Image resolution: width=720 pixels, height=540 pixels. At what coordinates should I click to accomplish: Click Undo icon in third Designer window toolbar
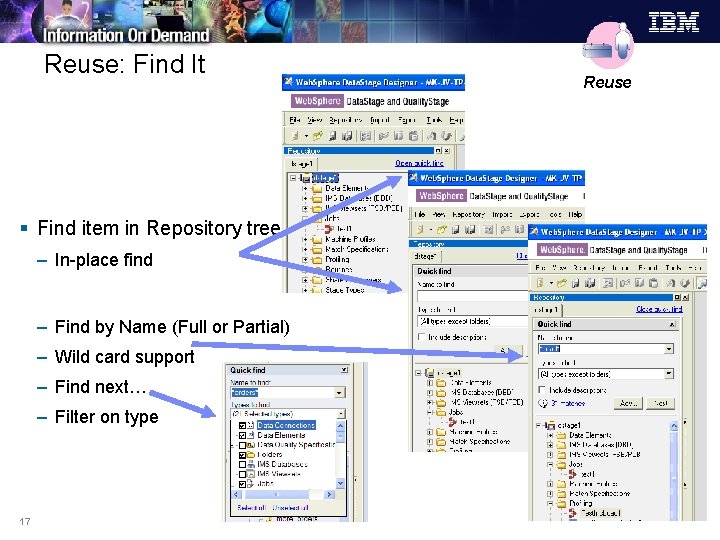[671, 283]
